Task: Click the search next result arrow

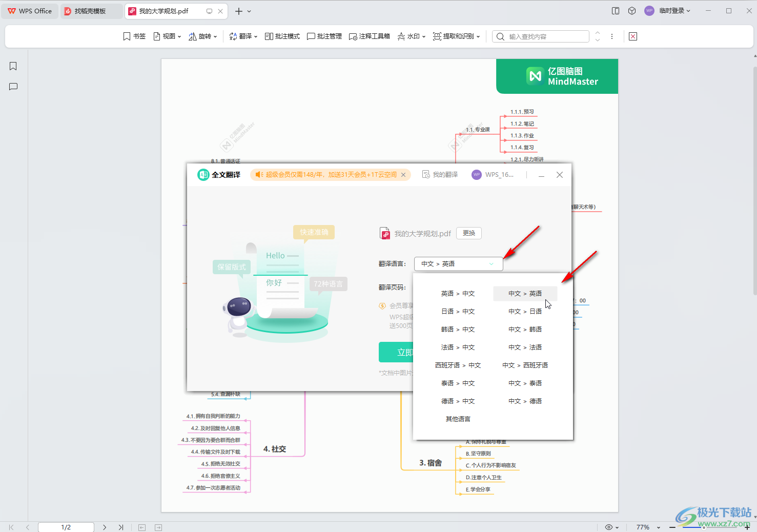Action: pos(597,39)
